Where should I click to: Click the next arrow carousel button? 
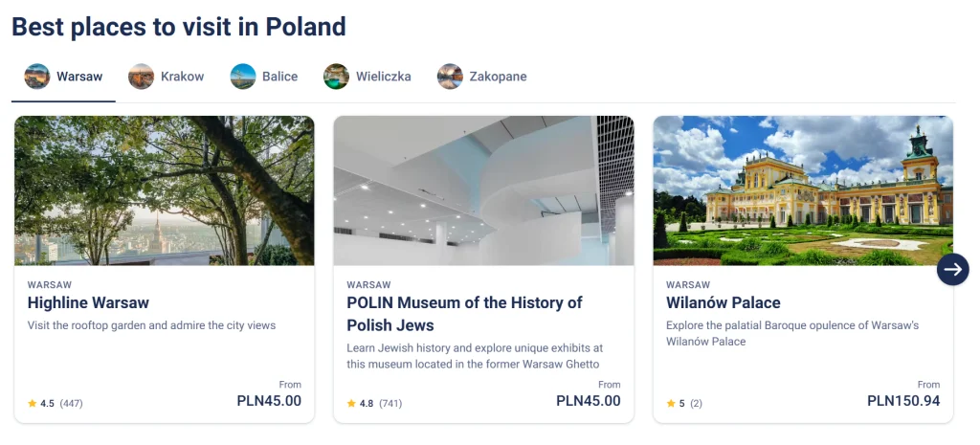[952, 269]
